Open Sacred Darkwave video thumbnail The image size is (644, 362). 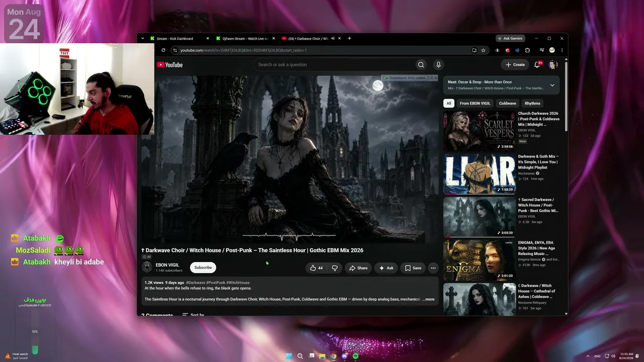point(479,217)
